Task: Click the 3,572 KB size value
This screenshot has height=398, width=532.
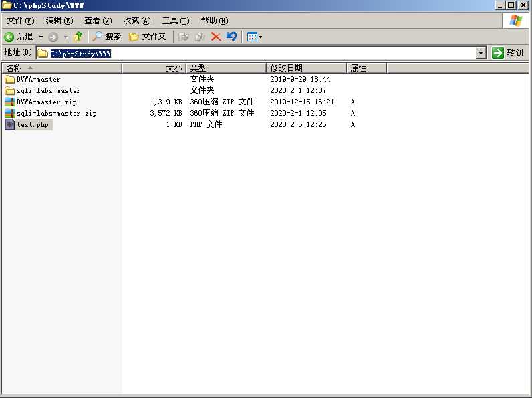Action: (166, 113)
